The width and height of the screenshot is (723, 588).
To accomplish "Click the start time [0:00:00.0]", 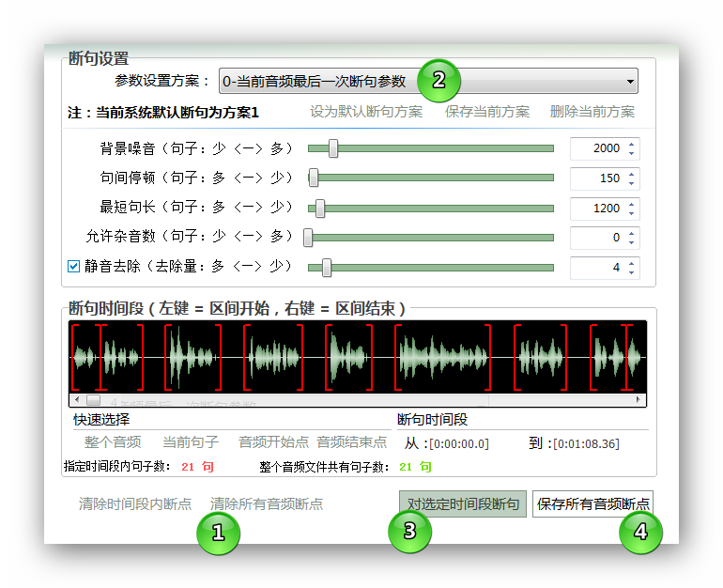I will click(x=459, y=444).
